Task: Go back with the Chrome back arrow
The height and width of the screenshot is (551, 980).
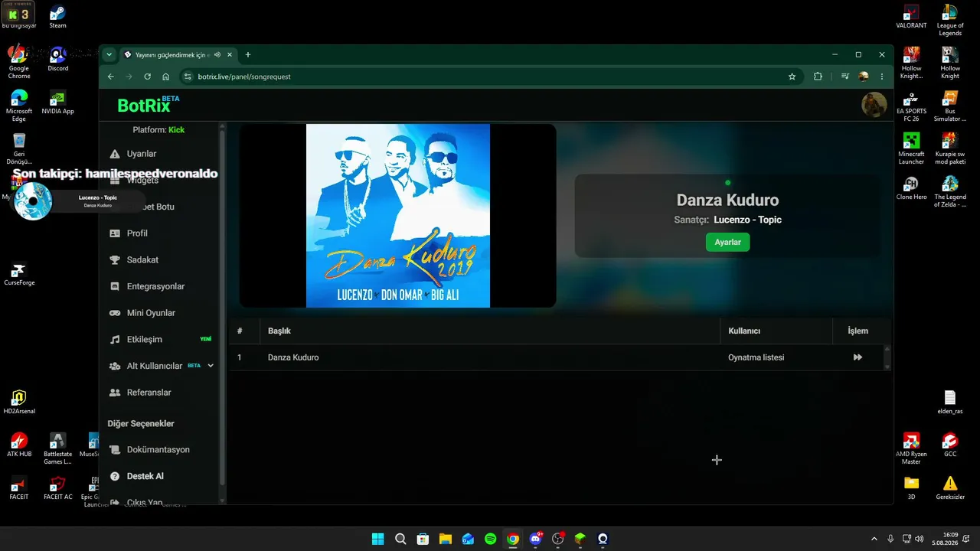Action: pos(110,77)
